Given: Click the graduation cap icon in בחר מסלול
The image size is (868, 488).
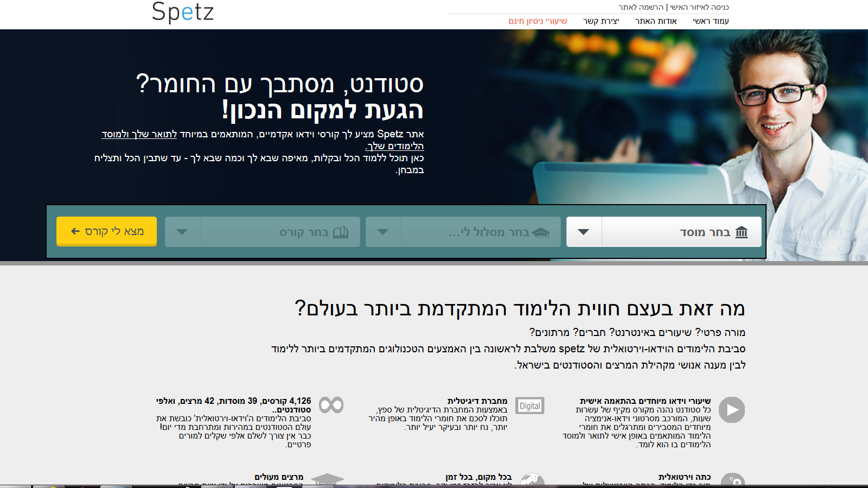Looking at the screenshot, I should click(x=541, y=233).
